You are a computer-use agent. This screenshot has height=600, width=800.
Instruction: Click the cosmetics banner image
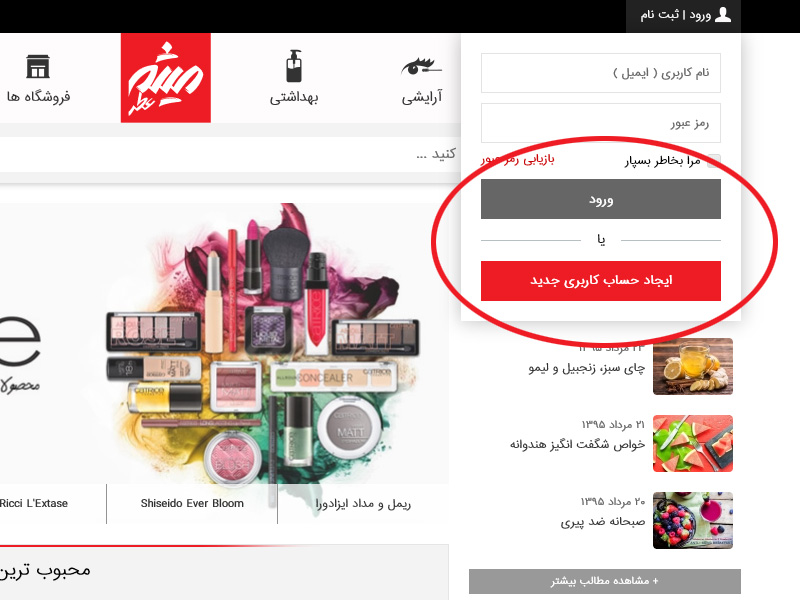(x=224, y=343)
